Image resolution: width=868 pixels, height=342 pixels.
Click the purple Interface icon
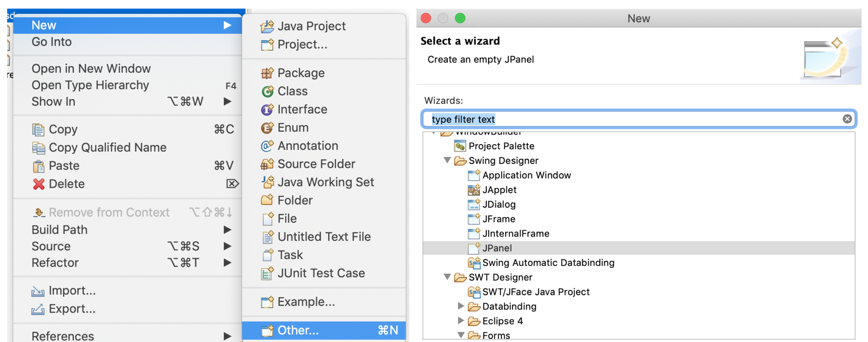(267, 109)
